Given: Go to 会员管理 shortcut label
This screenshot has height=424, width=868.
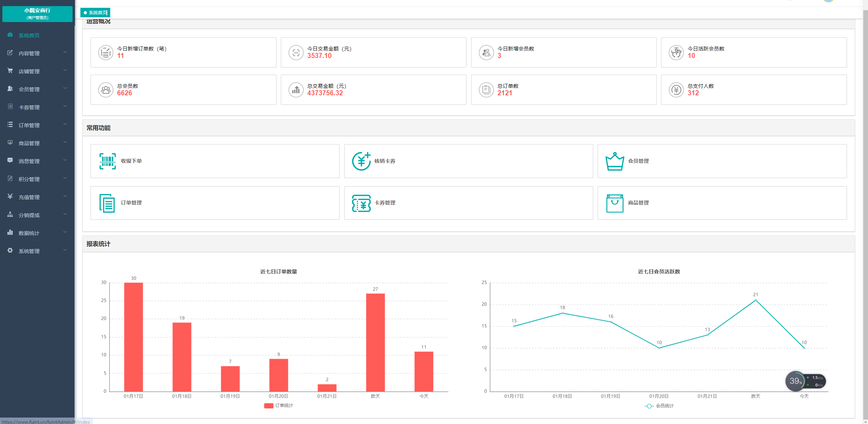Looking at the screenshot, I should pos(638,161).
